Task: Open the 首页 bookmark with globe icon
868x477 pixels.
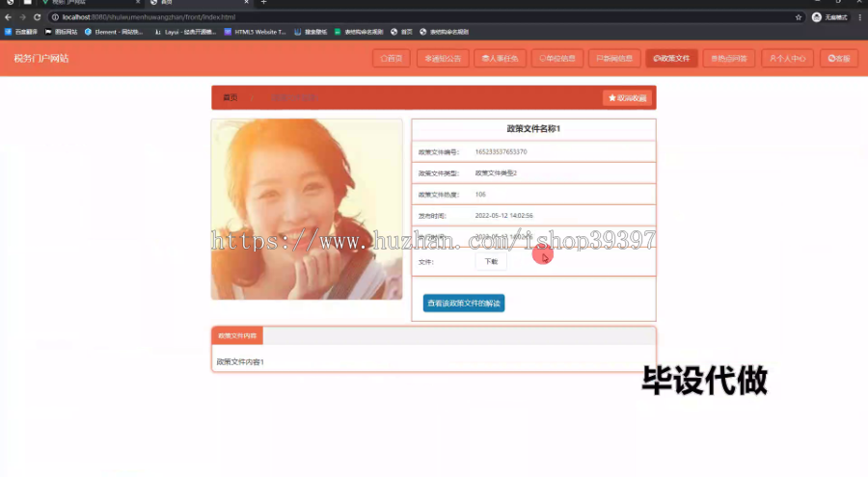Action: pyautogui.click(x=401, y=32)
